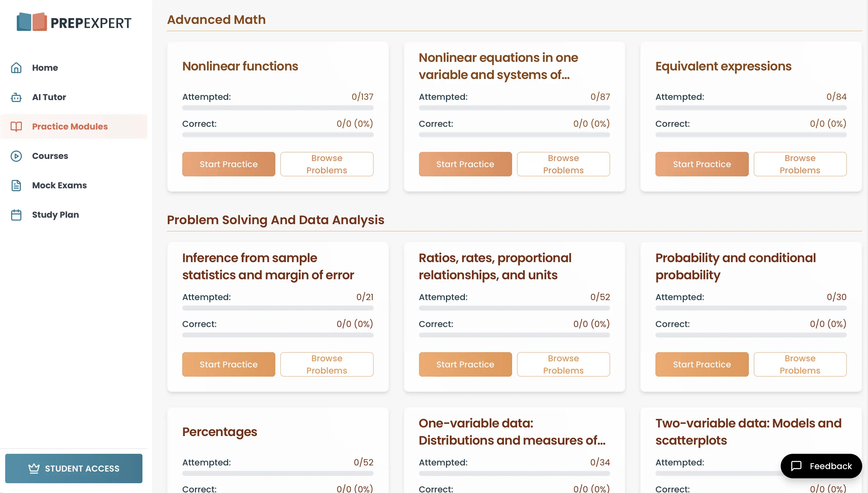Click the Nonlinear functions card title
Image resolution: width=868 pixels, height=493 pixels.
click(240, 66)
